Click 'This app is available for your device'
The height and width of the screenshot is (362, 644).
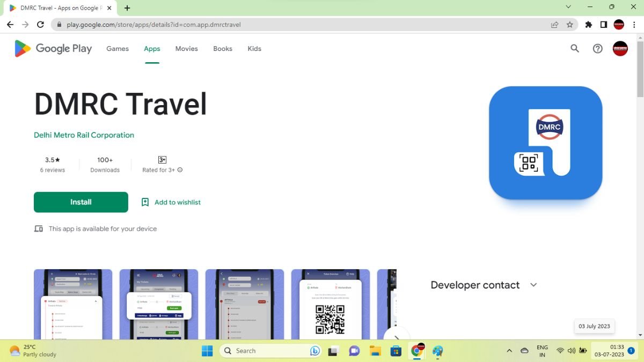(x=103, y=228)
